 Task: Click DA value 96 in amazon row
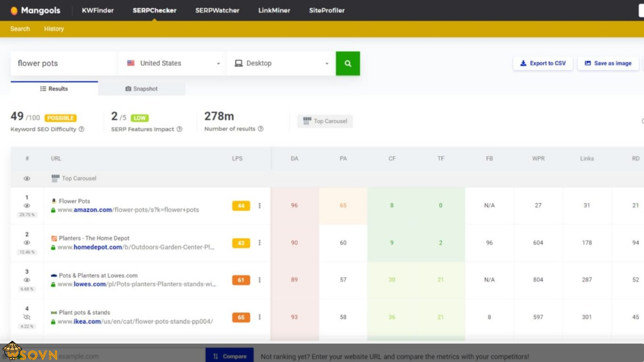294,206
